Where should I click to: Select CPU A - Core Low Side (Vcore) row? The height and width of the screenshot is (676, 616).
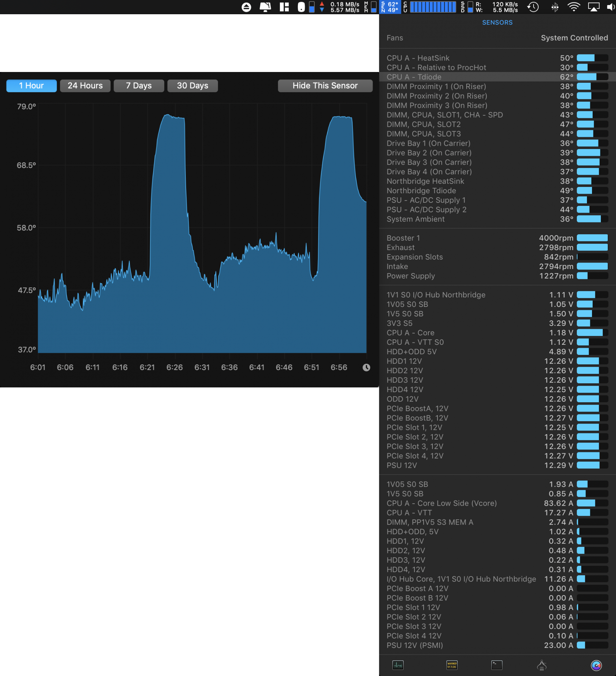pos(497,503)
